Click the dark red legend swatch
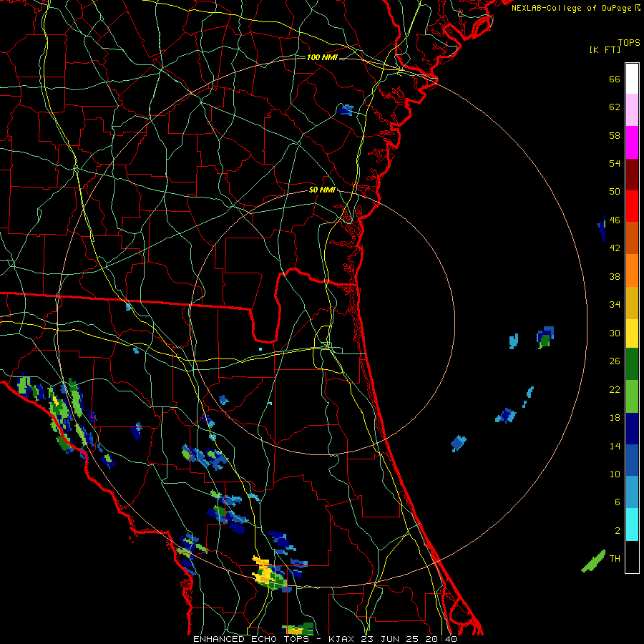This screenshot has width=644, height=644. point(632,175)
